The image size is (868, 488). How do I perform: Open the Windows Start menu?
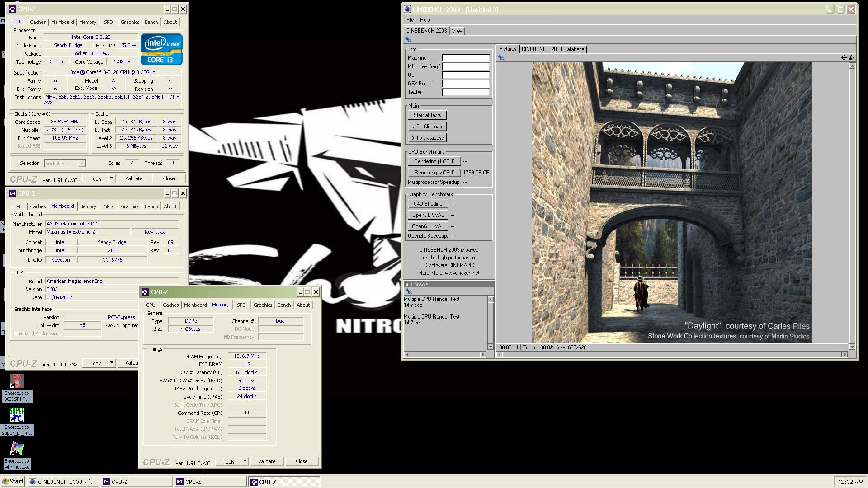pos(13,482)
